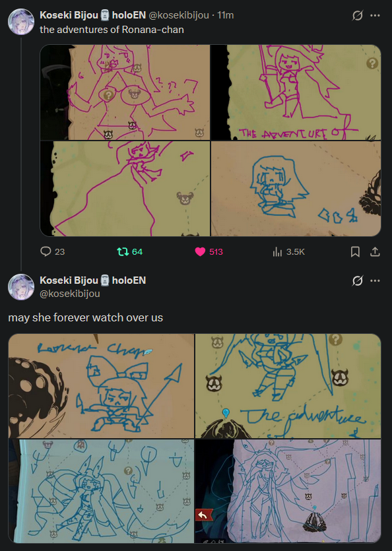Open 'The adventure' blue handwriting image
This screenshot has width=392, height=551.
coord(288,386)
